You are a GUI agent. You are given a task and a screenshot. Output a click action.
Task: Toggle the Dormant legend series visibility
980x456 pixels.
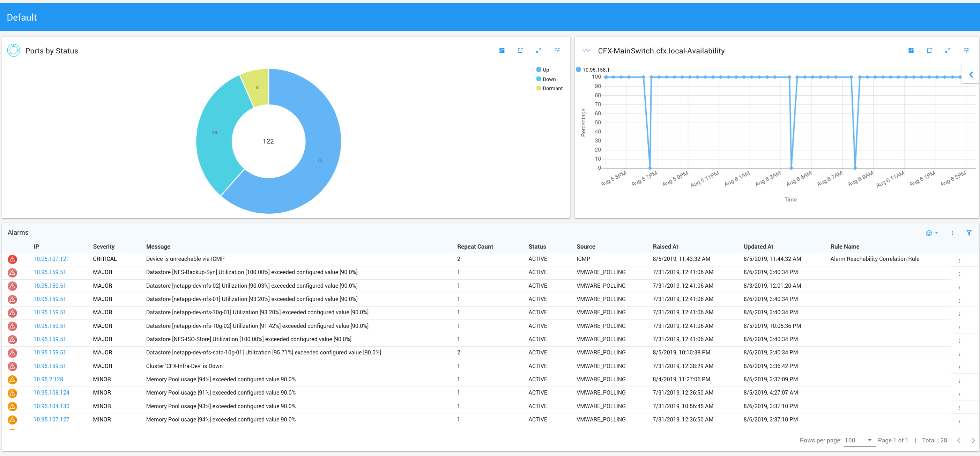tap(549, 88)
